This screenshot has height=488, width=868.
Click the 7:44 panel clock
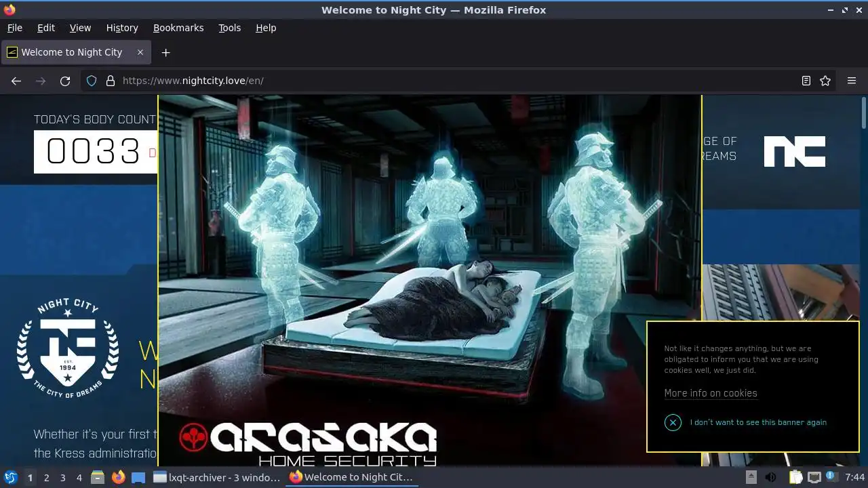[x=855, y=477]
